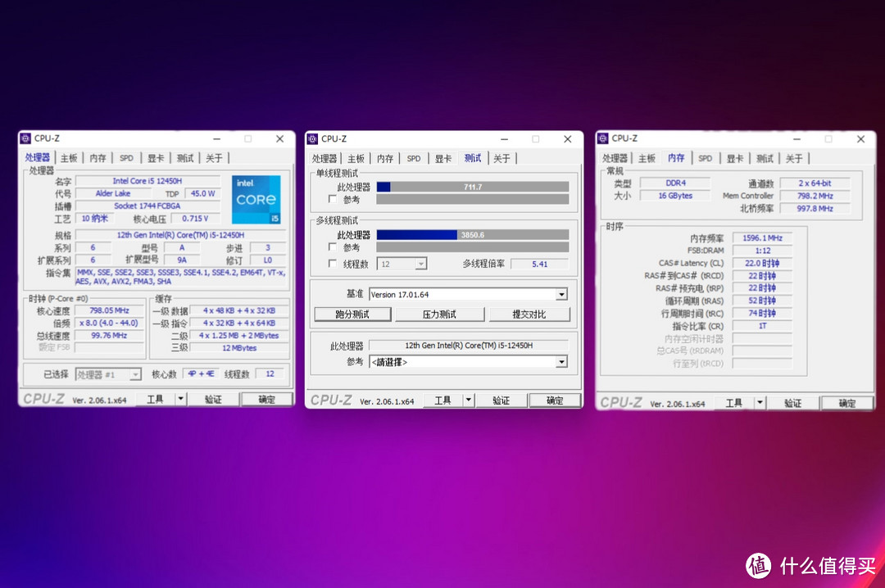The height and width of the screenshot is (588, 885).
Task: Switch to 内存 tab in left window
Action: (x=98, y=158)
